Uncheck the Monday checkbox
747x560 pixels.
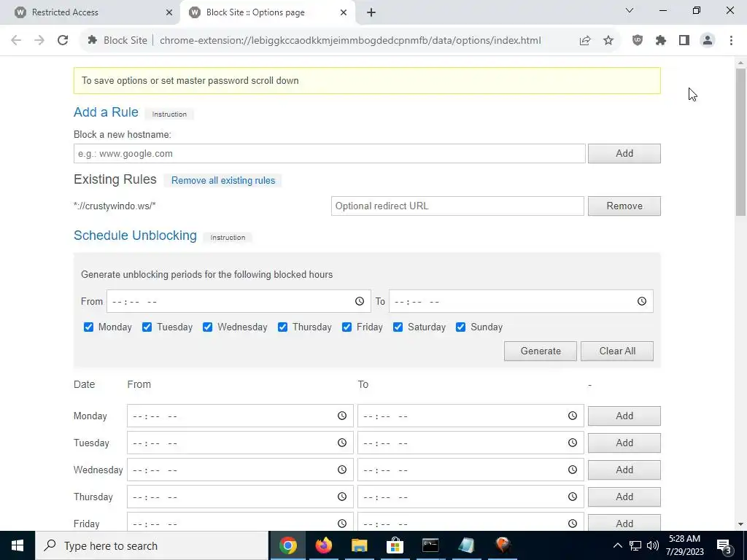[x=88, y=327]
